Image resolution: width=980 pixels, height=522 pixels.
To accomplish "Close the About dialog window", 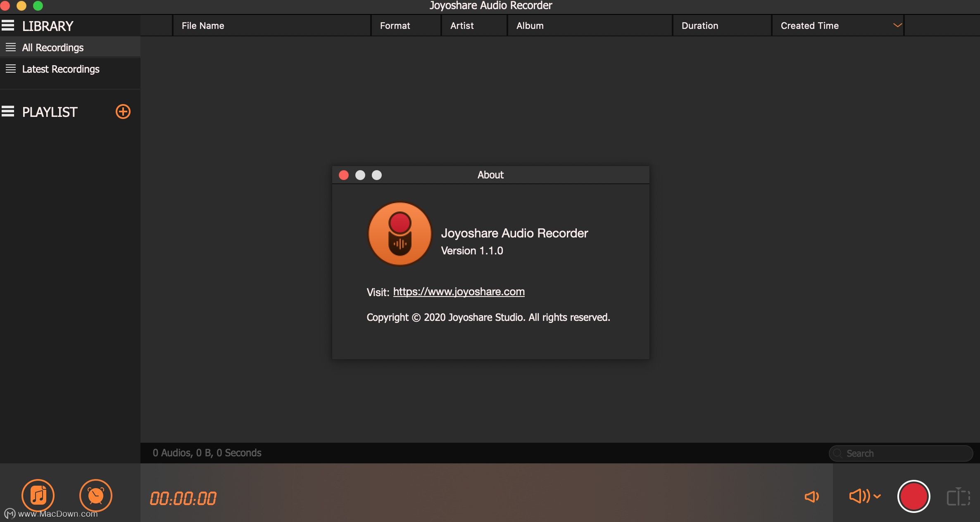I will coord(344,175).
